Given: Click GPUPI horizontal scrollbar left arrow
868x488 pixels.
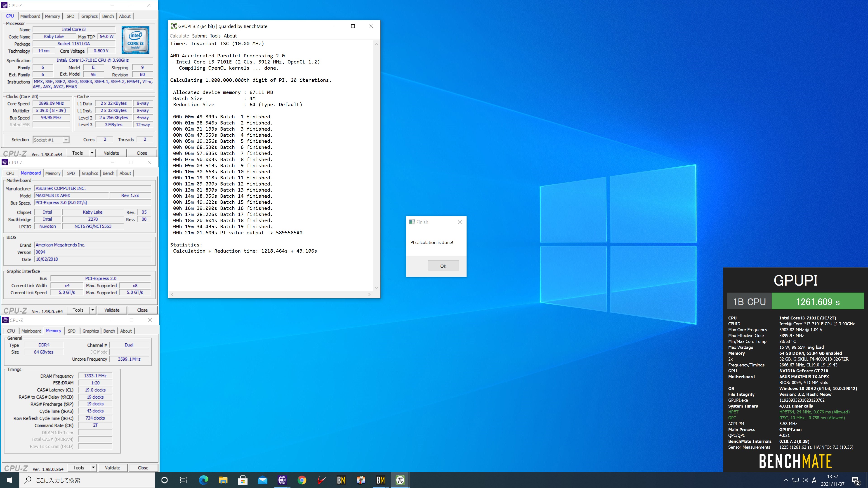Looking at the screenshot, I should coord(172,294).
